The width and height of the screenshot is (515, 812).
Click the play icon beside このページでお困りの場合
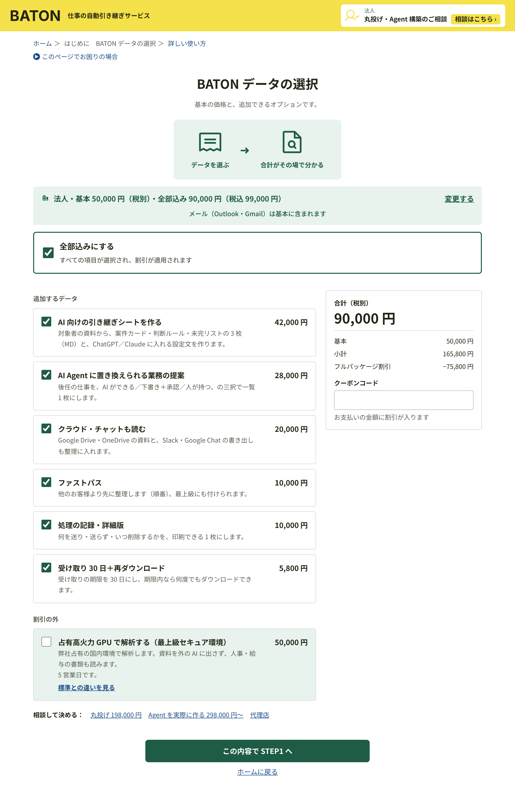coord(36,57)
